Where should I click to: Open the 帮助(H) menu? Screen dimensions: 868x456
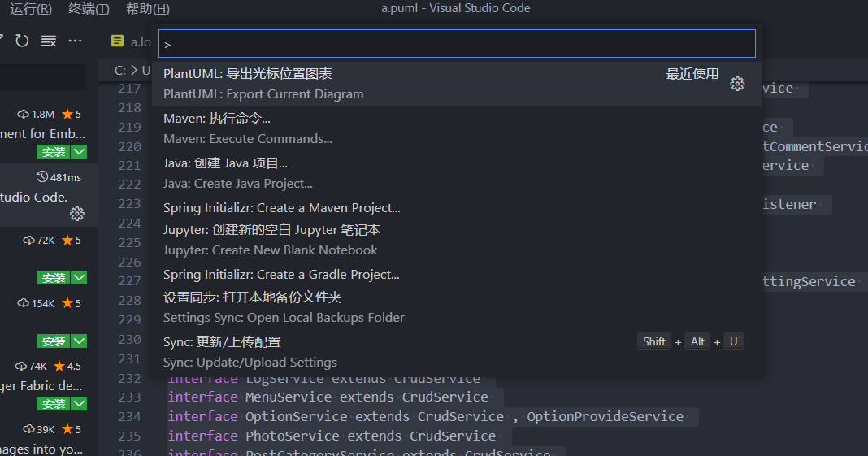tap(148, 9)
